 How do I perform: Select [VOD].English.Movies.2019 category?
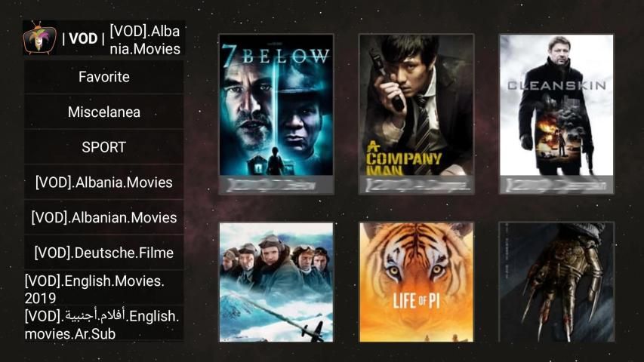(104, 289)
